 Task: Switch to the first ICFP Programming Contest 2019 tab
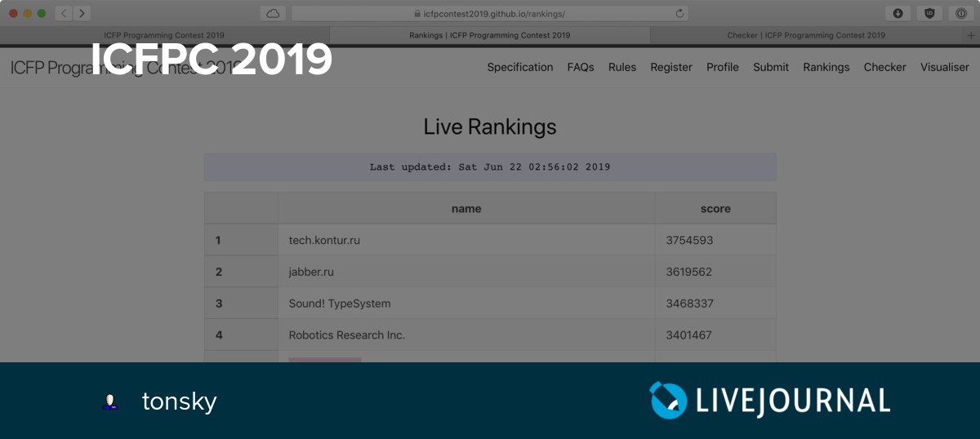click(164, 35)
